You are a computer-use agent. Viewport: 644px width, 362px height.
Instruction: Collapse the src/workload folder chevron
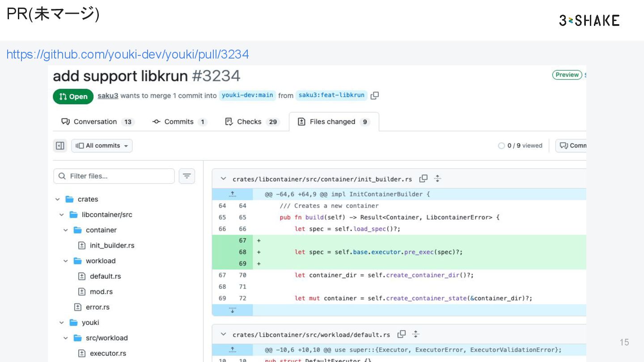[65, 338]
